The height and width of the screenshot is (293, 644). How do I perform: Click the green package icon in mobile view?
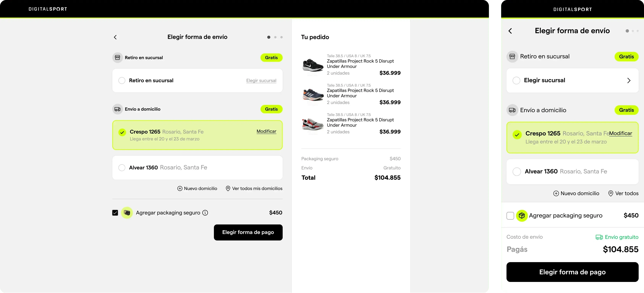(x=522, y=216)
